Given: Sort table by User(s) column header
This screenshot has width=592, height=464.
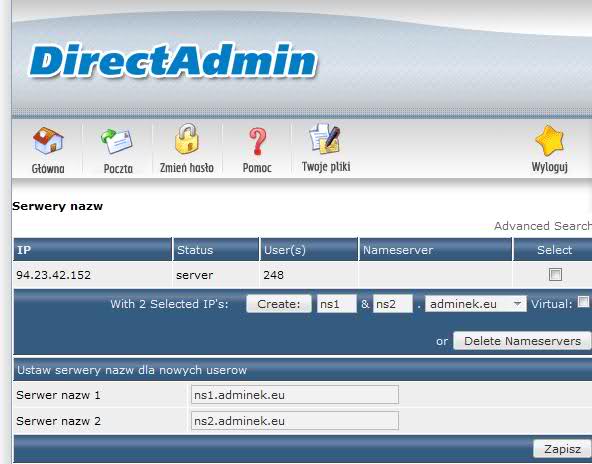Looking at the screenshot, I should point(285,250).
